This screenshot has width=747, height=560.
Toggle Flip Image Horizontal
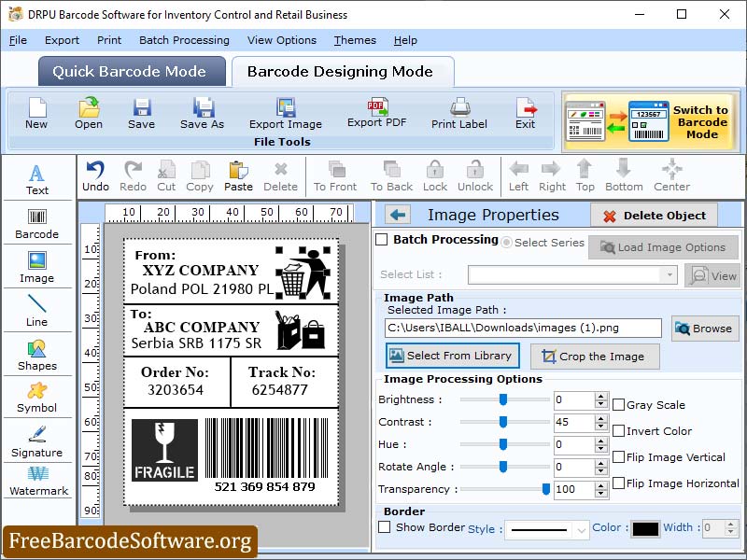[x=618, y=483]
